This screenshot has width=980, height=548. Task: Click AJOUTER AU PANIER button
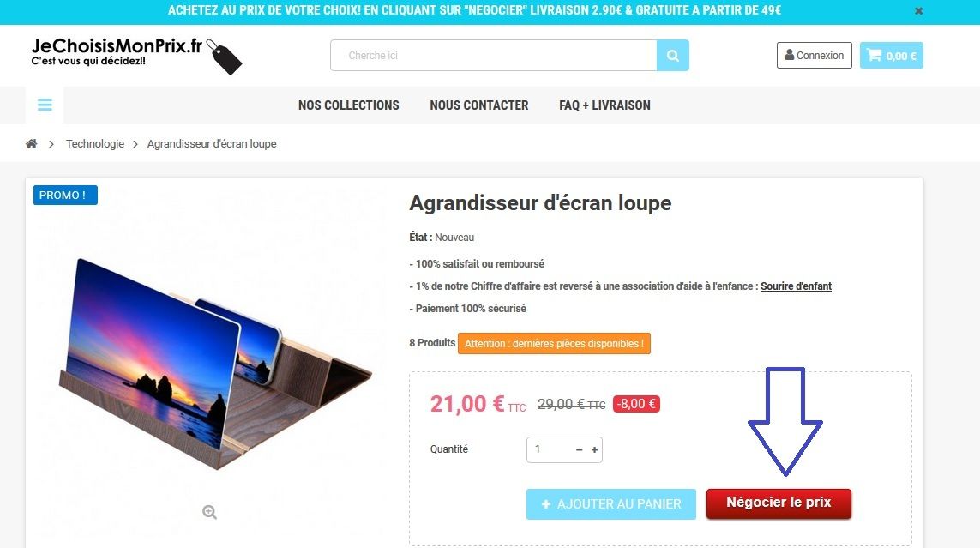(x=610, y=504)
